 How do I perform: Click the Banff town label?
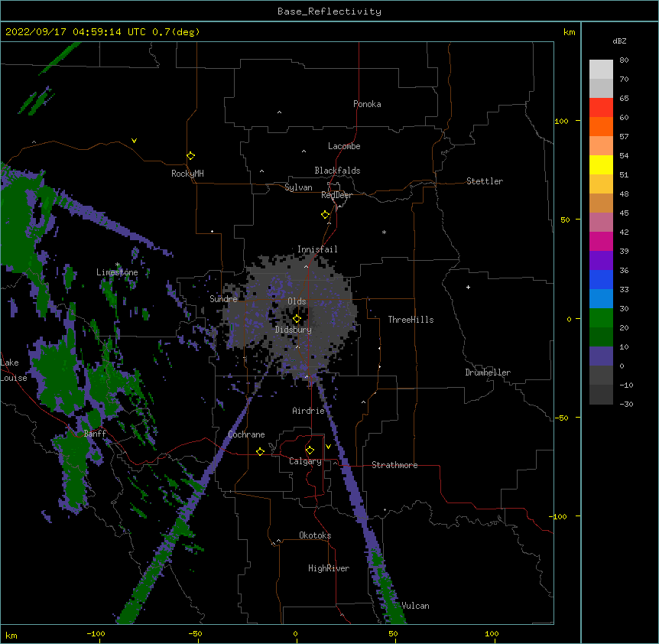point(95,434)
